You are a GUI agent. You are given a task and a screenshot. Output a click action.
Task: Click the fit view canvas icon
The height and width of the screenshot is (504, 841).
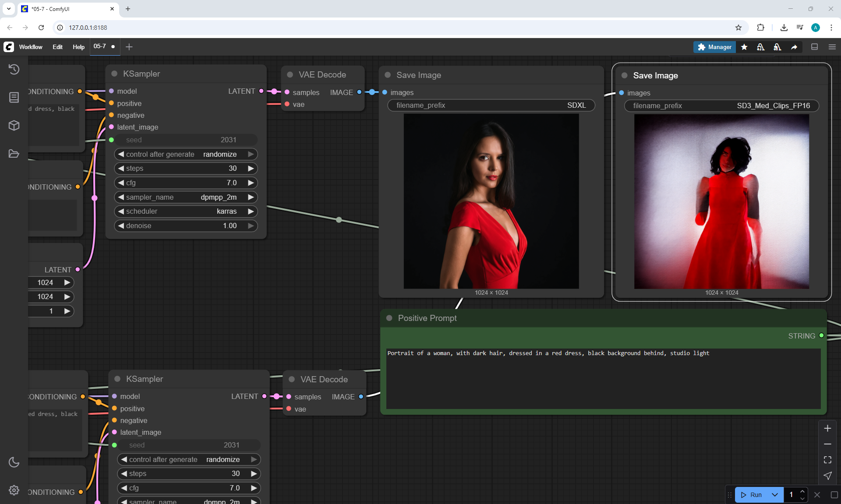pyautogui.click(x=827, y=460)
